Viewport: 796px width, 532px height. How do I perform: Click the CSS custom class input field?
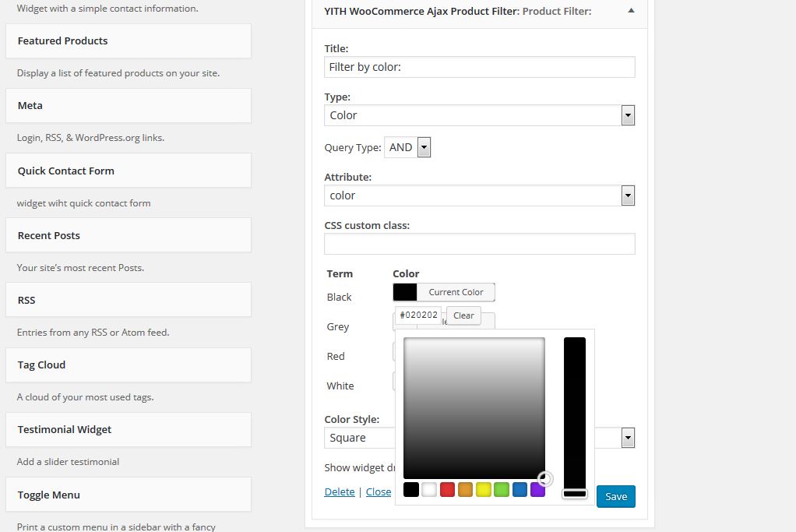(x=479, y=244)
